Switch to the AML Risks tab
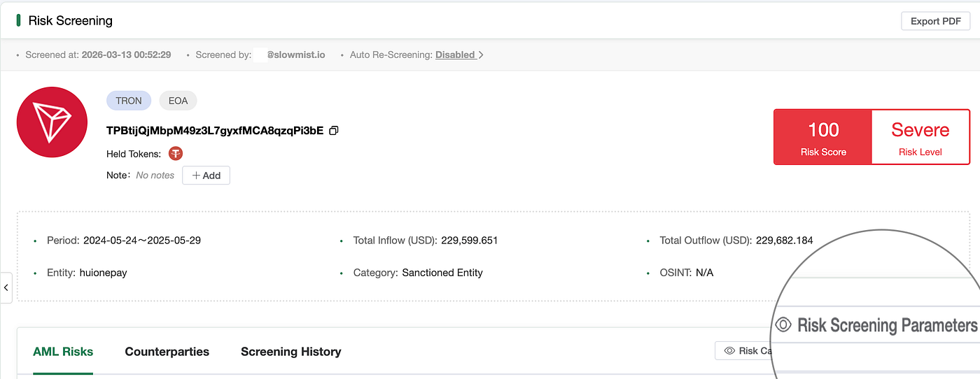 coord(63,352)
